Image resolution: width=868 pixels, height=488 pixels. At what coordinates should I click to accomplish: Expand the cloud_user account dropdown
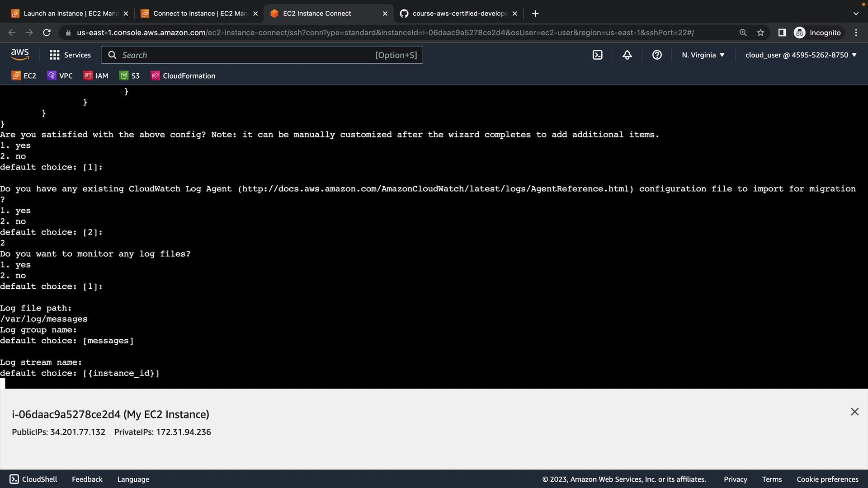pyautogui.click(x=801, y=55)
